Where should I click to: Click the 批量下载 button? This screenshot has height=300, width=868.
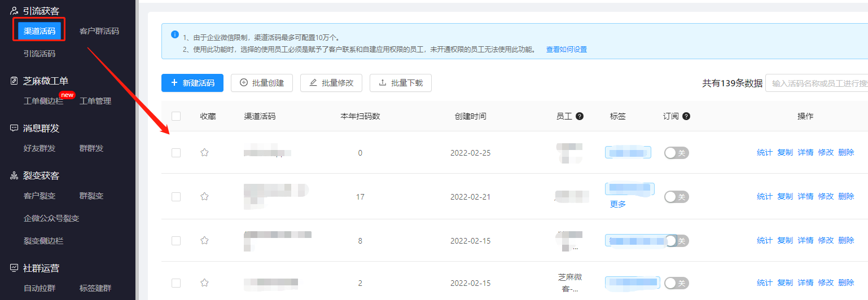[x=401, y=83]
